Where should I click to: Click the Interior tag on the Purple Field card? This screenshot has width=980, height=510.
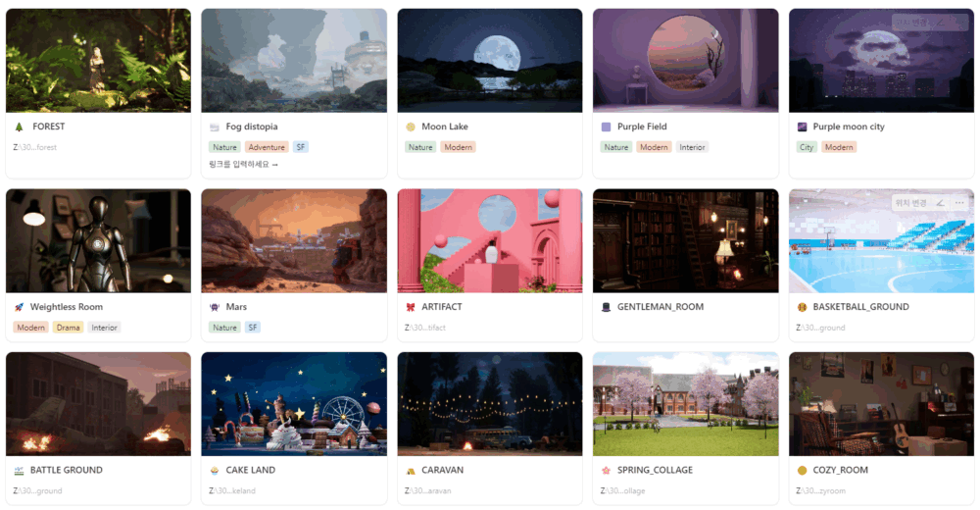click(692, 147)
